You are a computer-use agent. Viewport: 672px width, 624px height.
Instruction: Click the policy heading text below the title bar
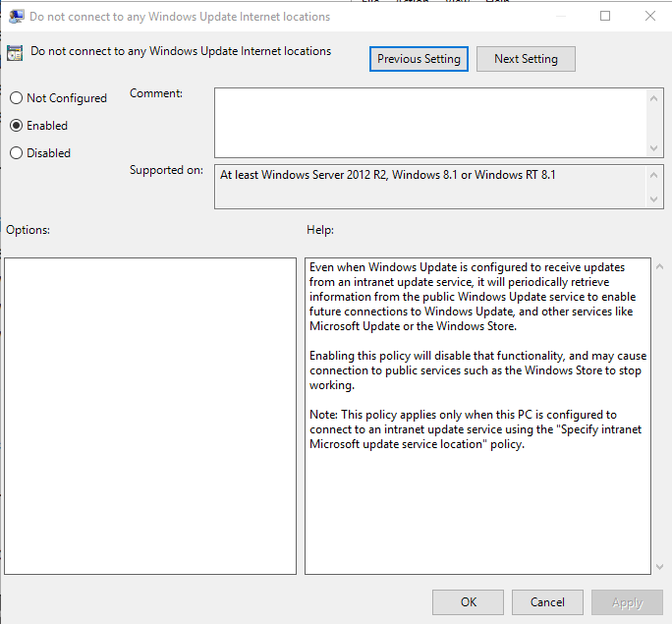coord(181,51)
